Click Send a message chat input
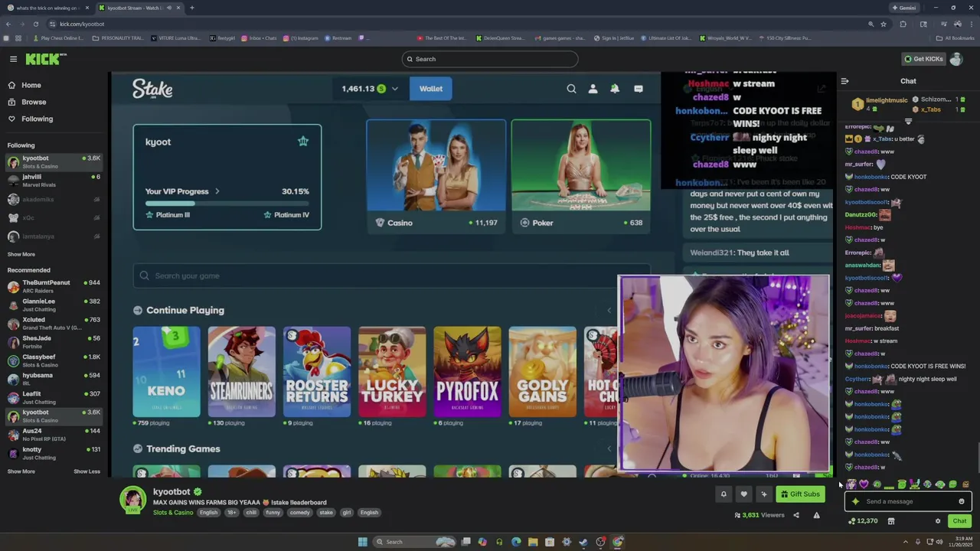 pyautogui.click(x=908, y=501)
